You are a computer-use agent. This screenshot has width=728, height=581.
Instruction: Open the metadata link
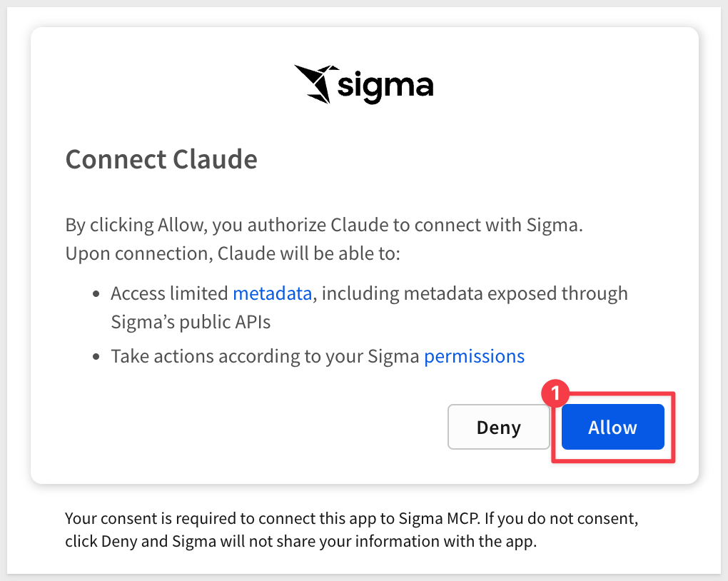(x=273, y=293)
